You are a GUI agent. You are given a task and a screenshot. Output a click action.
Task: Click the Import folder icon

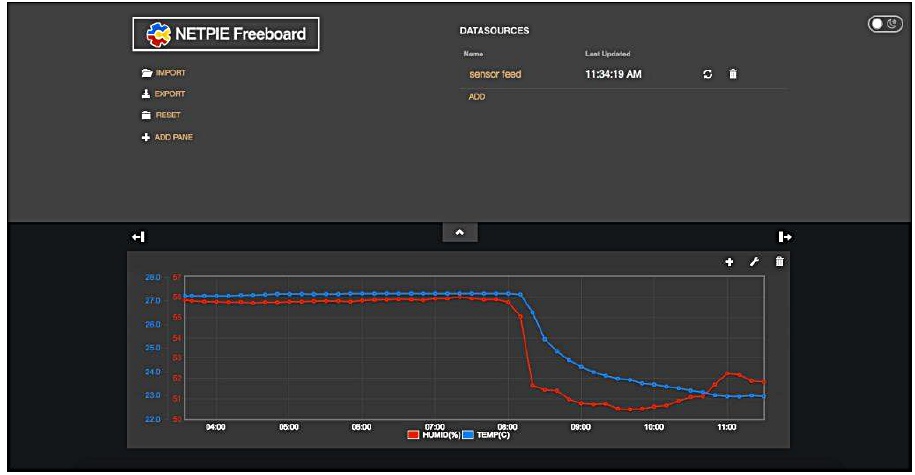click(x=146, y=73)
